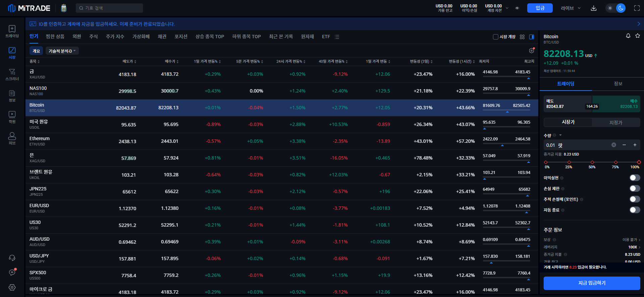The image size is (644, 297).
Task: Switch to the 가상화폐 tab
Action: point(141,37)
